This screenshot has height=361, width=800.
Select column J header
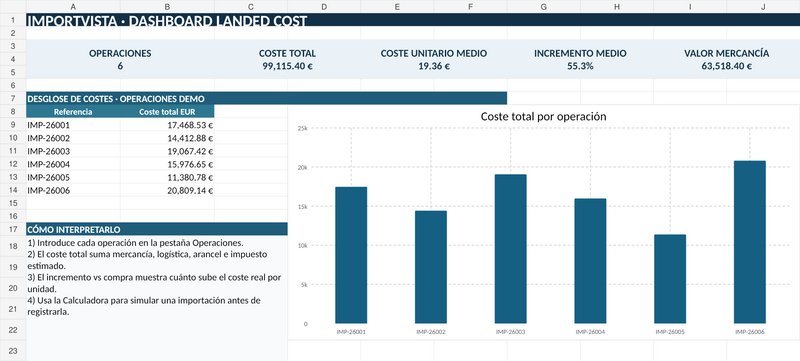coord(763,6)
